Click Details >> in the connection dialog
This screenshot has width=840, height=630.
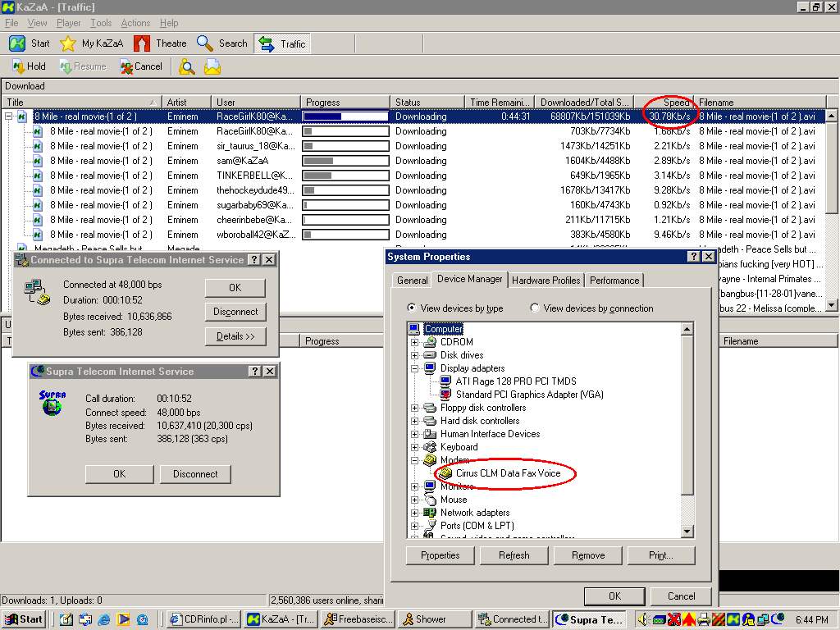235,336
